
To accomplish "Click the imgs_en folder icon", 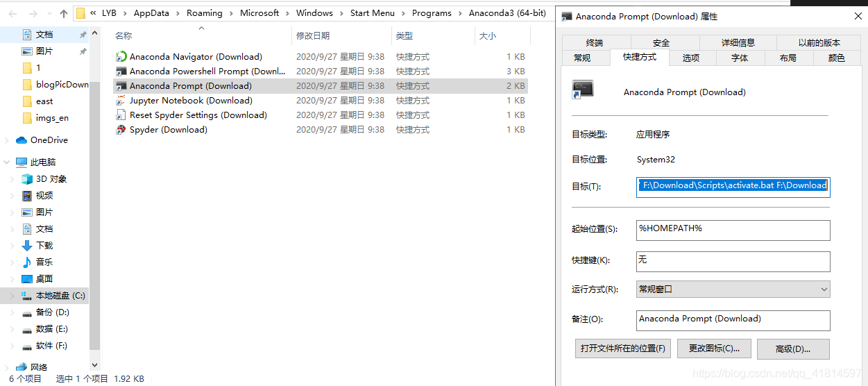I will (27, 118).
